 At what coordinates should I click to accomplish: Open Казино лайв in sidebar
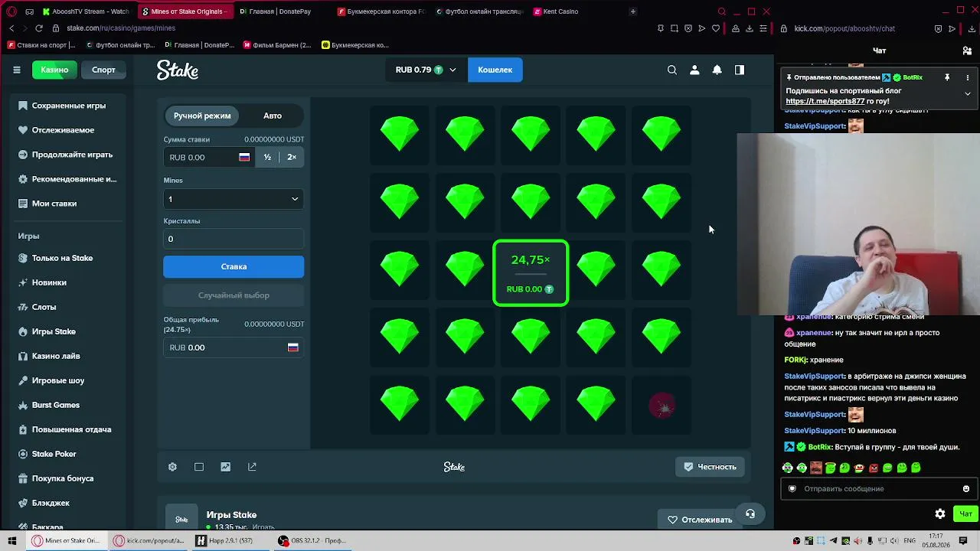[x=56, y=356]
